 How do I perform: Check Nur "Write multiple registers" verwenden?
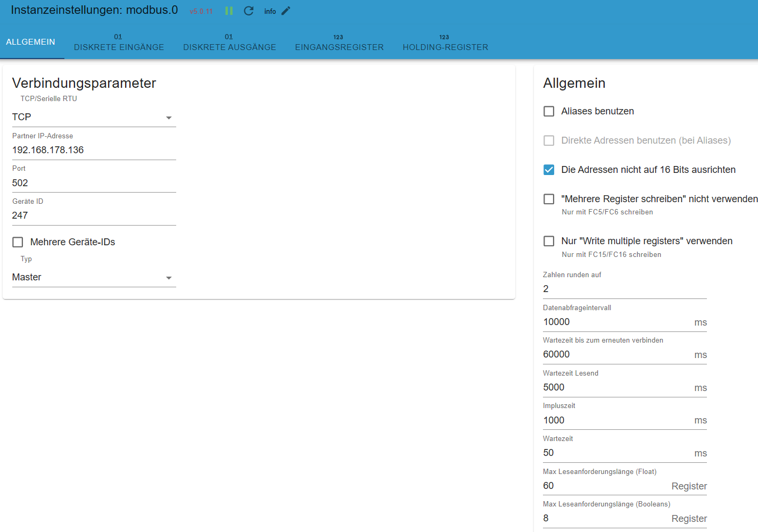tap(549, 241)
